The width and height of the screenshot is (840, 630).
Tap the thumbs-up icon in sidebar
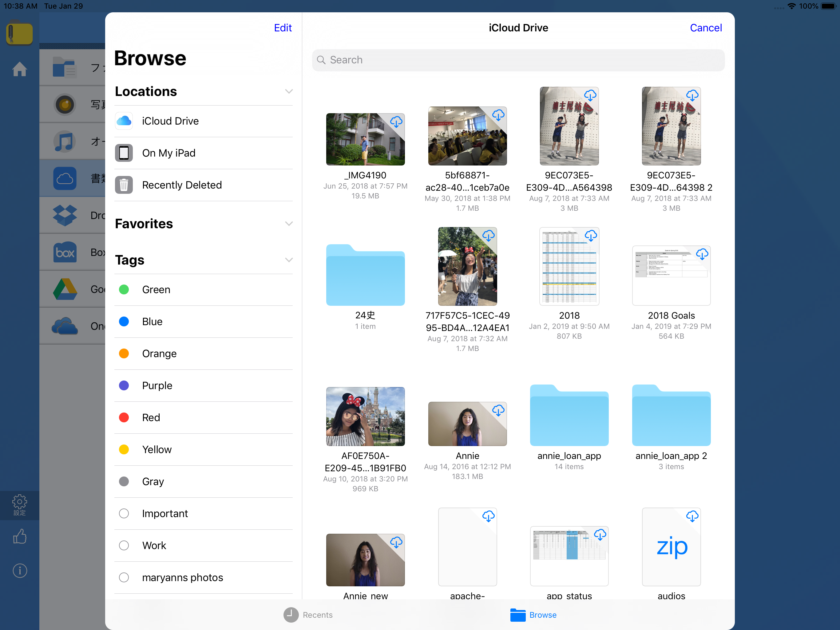[19, 536]
